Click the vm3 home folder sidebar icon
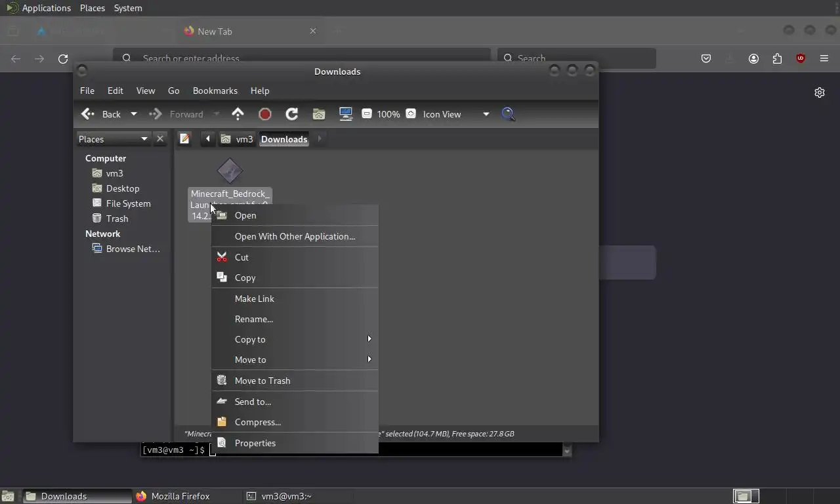Image resolution: width=840 pixels, height=504 pixels. [97, 173]
